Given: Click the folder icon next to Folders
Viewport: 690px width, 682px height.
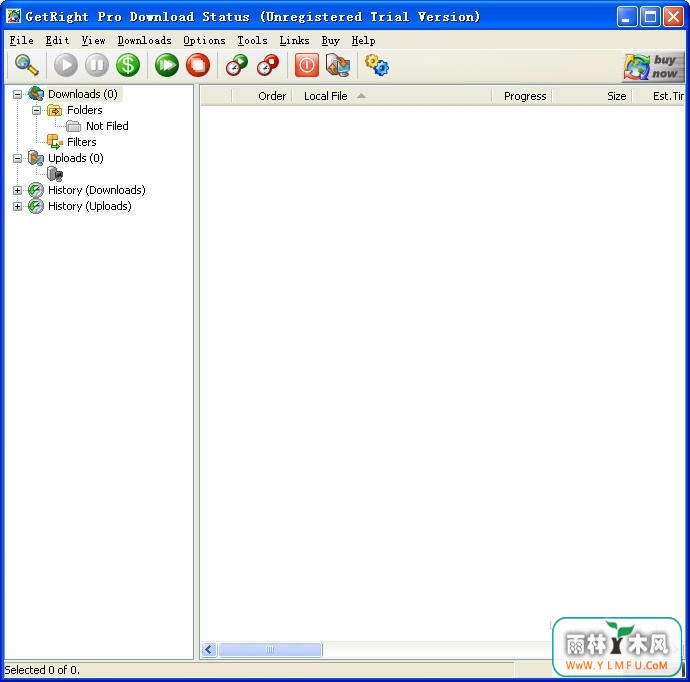Looking at the screenshot, I should [55, 110].
